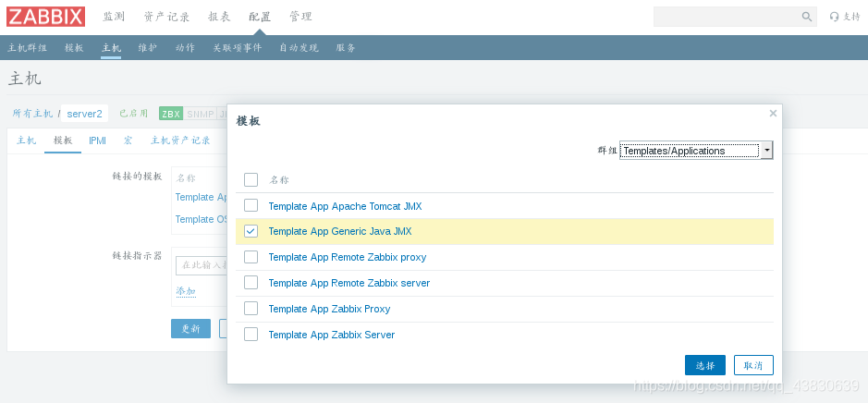Switch to the 主机资产记录 tab
This screenshot has height=403, width=868.
180,140
